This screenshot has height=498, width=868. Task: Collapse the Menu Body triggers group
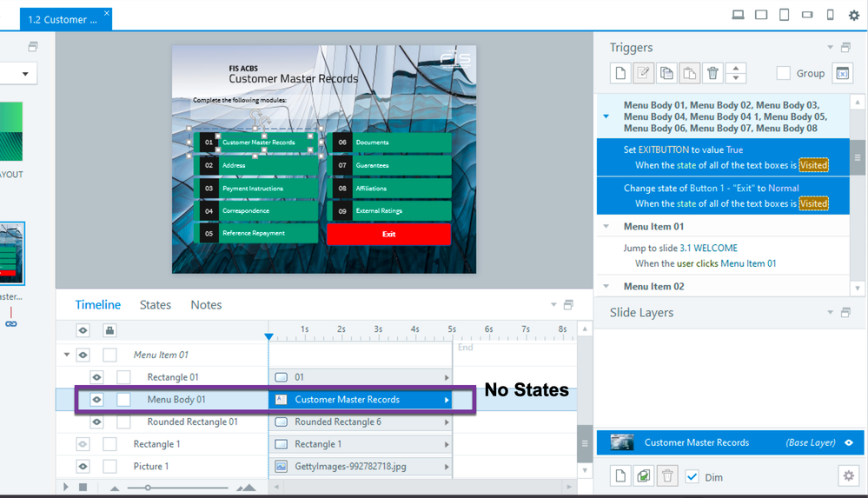pyautogui.click(x=606, y=116)
